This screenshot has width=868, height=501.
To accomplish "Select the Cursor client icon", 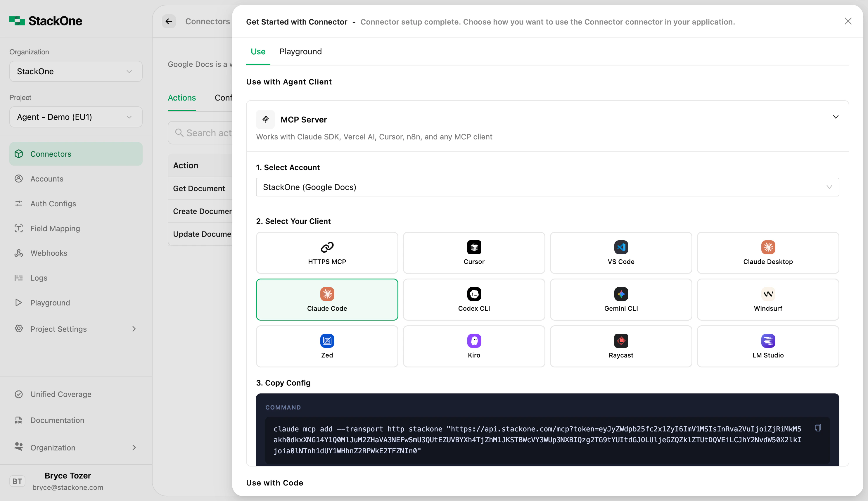I will [474, 253].
